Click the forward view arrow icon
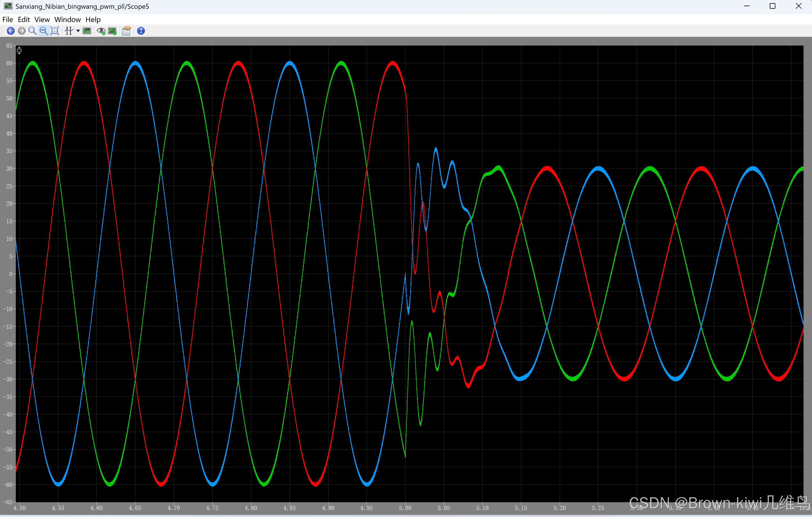Image resolution: width=812 pixels, height=517 pixels. [x=22, y=31]
